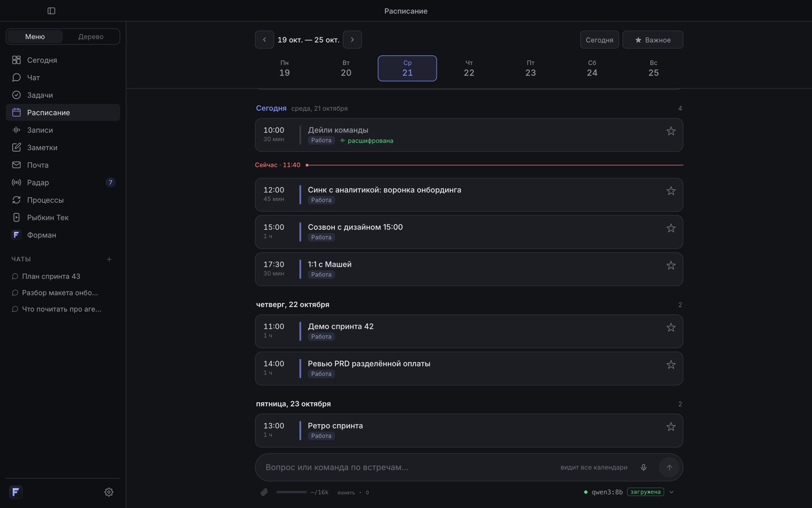Click the Forman logo at sidebar bottom
This screenshot has width=812, height=508.
(16, 492)
